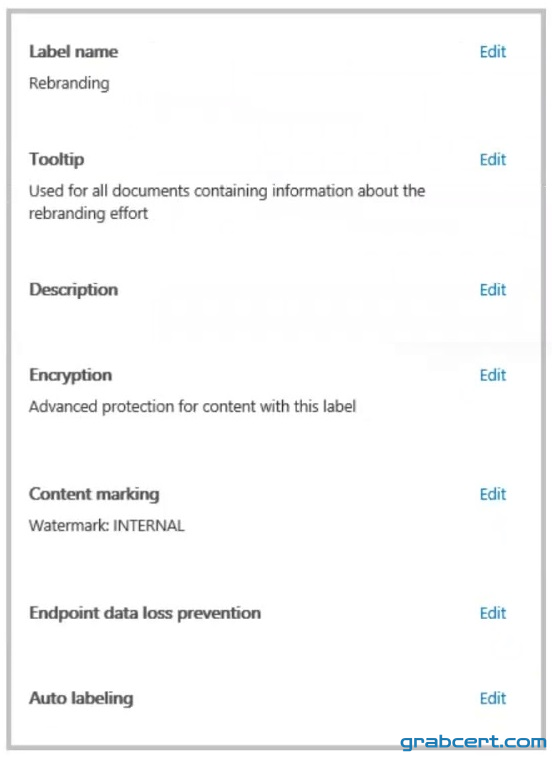Select the Content marking heading
This screenshot has width=552, height=757.
(x=94, y=494)
